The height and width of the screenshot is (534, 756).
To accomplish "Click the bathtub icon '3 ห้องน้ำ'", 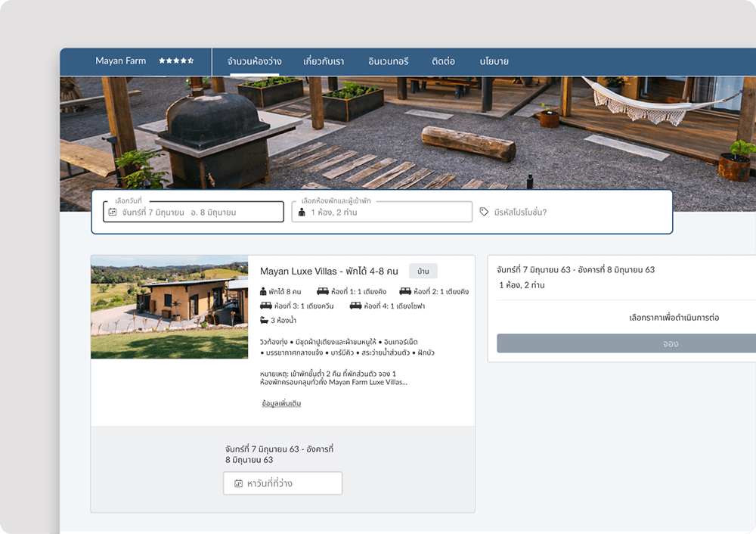I will (x=265, y=321).
